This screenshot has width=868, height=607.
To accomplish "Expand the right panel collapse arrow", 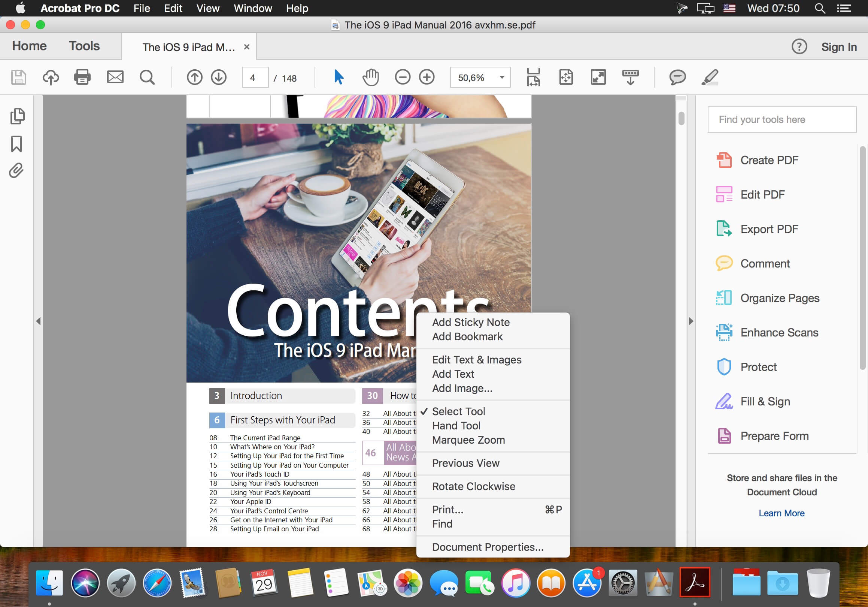I will point(691,320).
